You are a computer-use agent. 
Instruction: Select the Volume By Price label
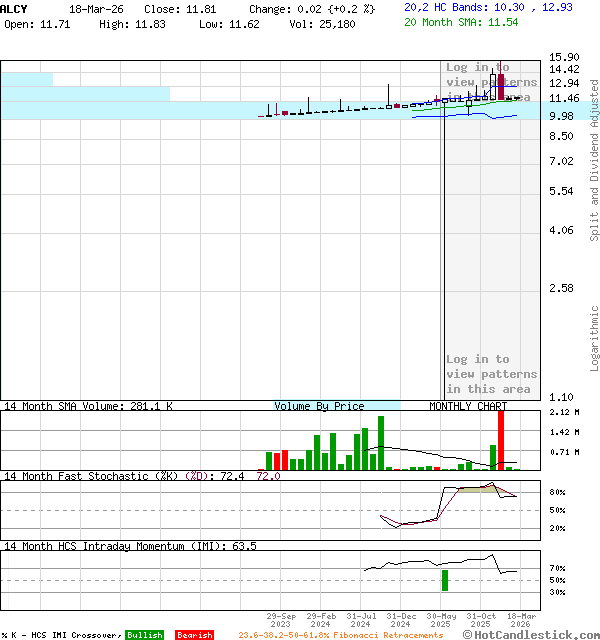click(319, 406)
